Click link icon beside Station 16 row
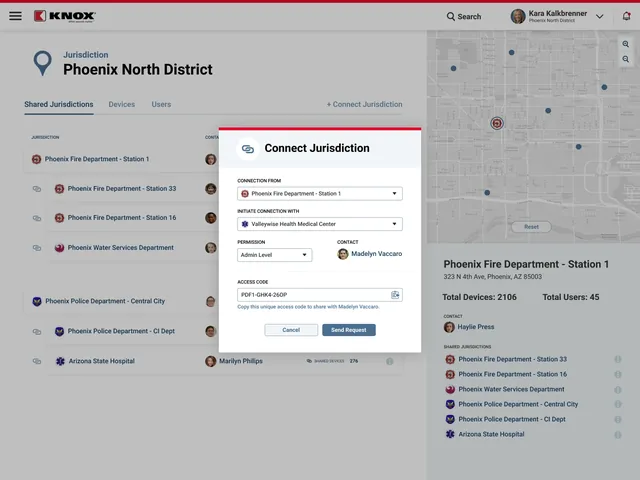 37,218
